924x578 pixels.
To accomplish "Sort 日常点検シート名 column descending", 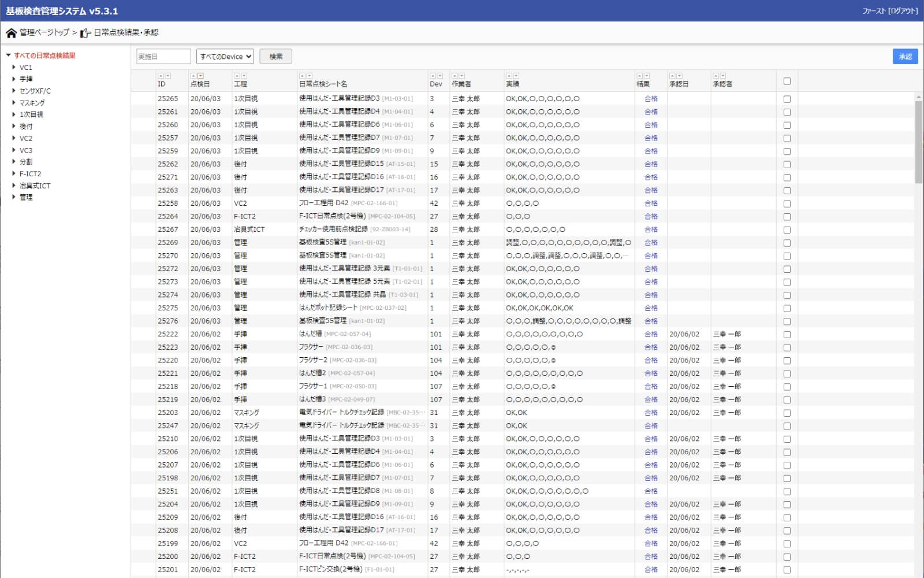I will click(309, 76).
